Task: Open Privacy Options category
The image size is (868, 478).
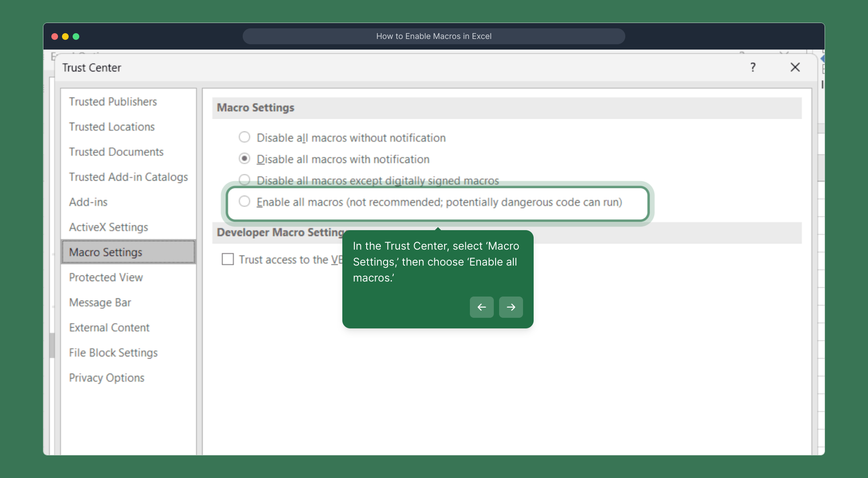Action: point(107,378)
